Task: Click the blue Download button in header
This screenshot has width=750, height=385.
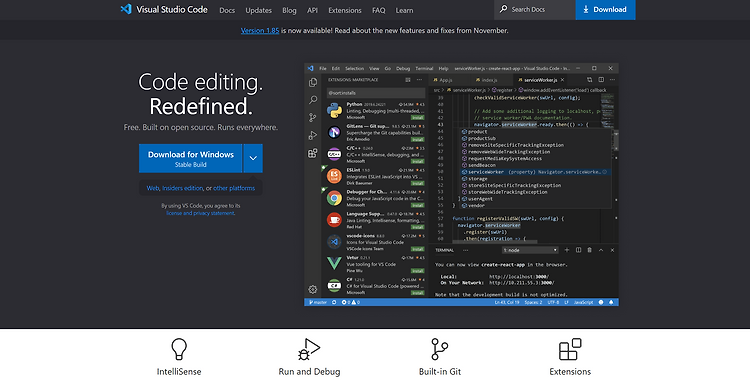Action: [605, 10]
